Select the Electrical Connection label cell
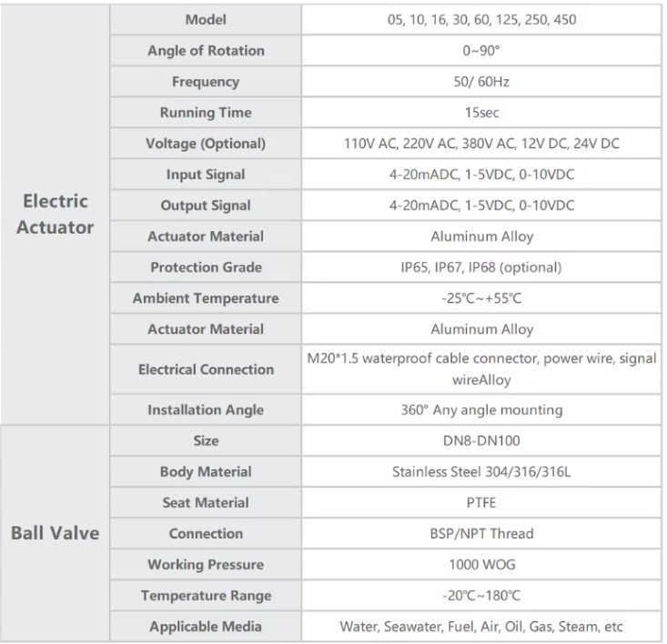The height and width of the screenshot is (644, 667). 206,369
